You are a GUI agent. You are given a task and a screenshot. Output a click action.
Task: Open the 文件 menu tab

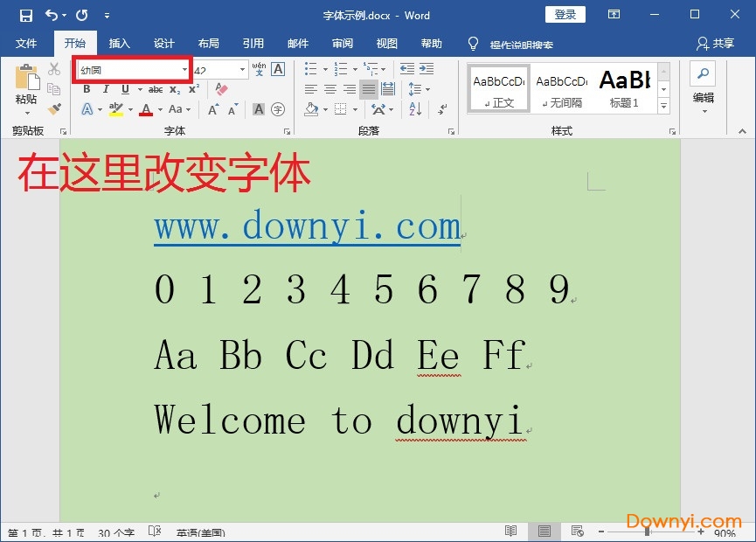click(26, 44)
